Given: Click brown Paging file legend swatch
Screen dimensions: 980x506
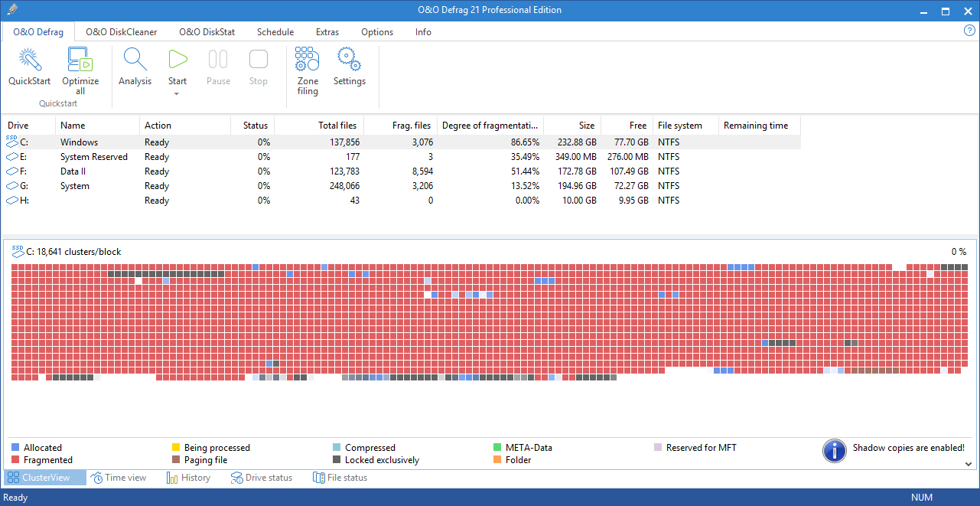Looking at the screenshot, I should (176, 460).
